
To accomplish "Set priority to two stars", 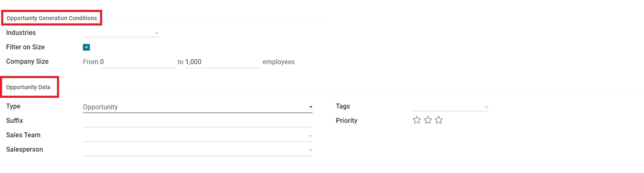I will (x=428, y=120).
